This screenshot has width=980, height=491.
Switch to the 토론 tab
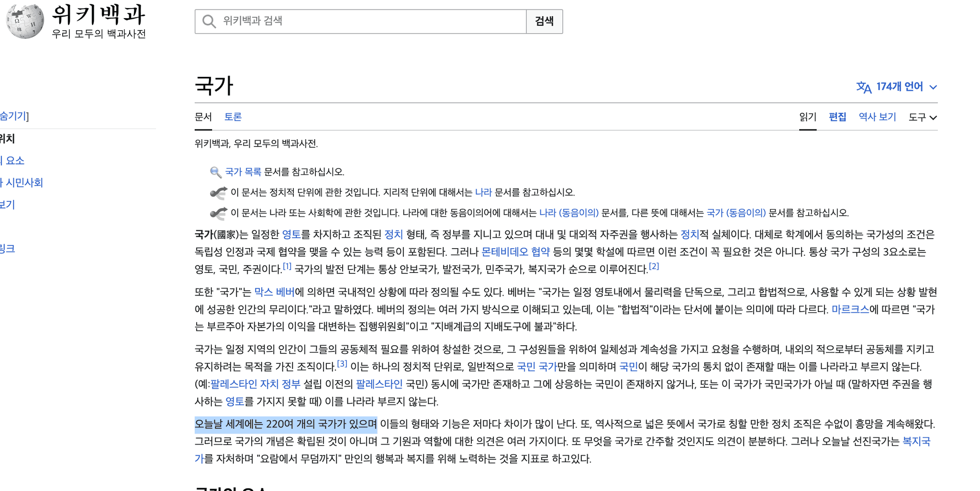click(x=233, y=117)
